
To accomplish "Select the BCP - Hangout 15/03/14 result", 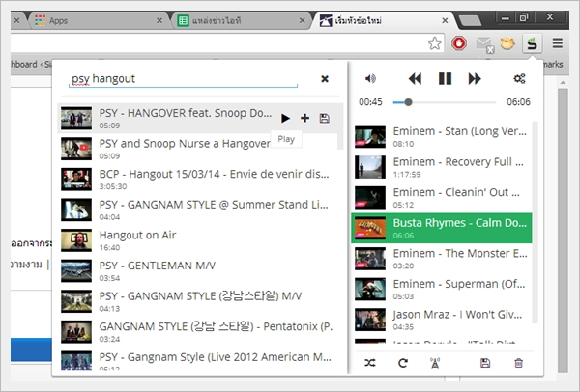I will (198, 180).
